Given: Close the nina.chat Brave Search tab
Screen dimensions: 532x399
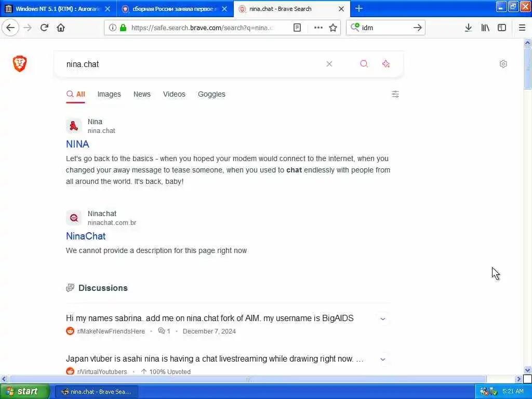Looking at the screenshot, I should click(342, 9).
